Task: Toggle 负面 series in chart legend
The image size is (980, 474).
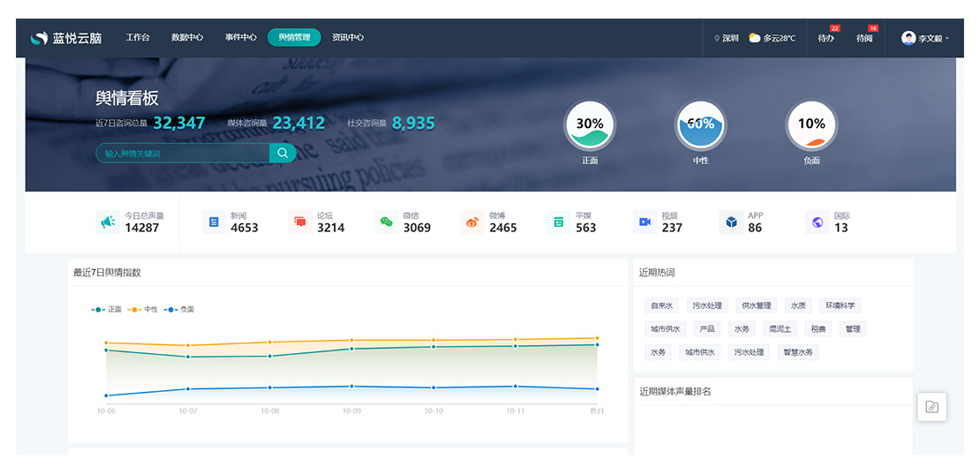Action: (x=179, y=310)
